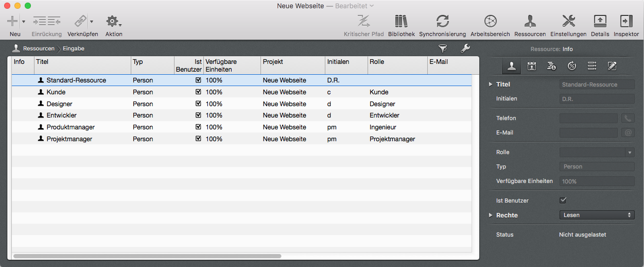644x267 pixels.
Task: Toggle Ist Benutzer checkbox for Kunde
Action: point(198,92)
